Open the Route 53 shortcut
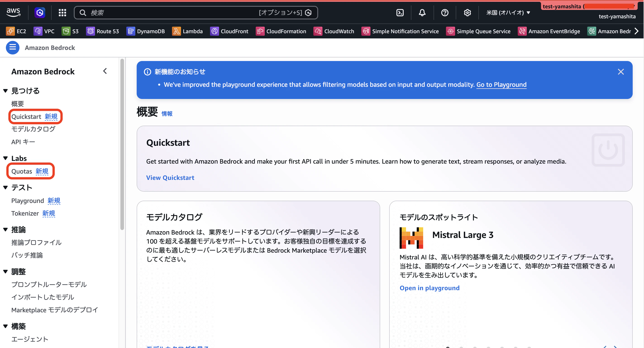 pos(103,31)
